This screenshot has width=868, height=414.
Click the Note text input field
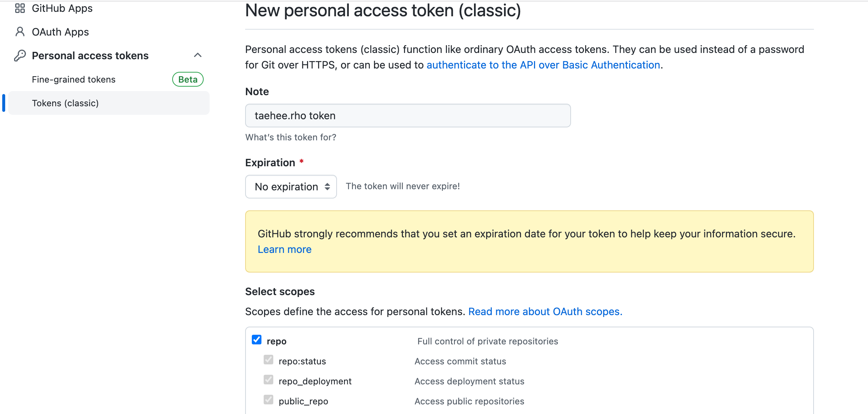(408, 116)
